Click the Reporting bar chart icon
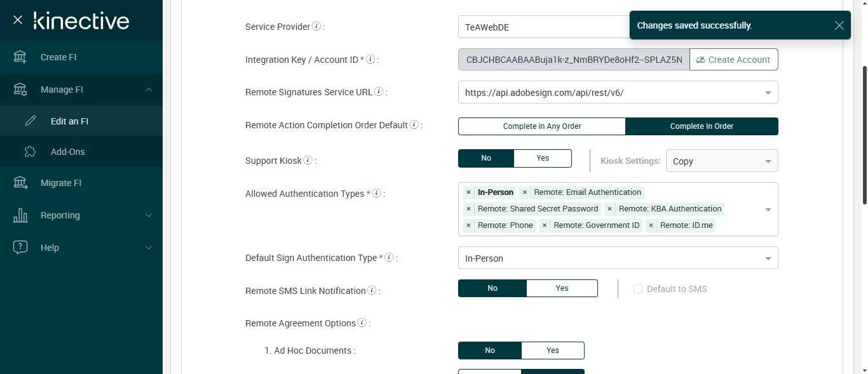Image resolution: width=868 pixels, height=374 pixels. tap(20, 215)
